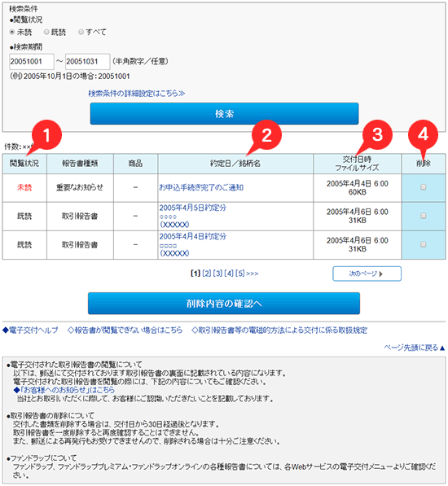Viewport: 448px width, 486px height.
Task: Click the end date field 20051031
Action: coord(87,61)
